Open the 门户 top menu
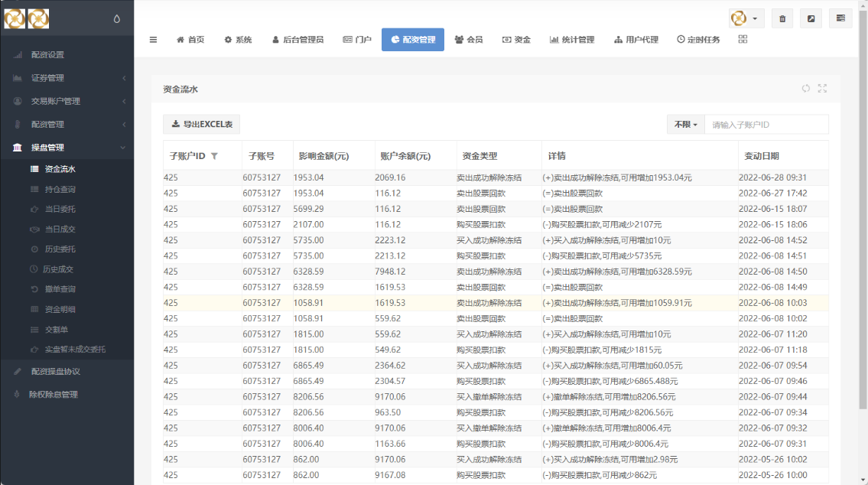Screen dimensions: 868x485 (x=357, y=39)
